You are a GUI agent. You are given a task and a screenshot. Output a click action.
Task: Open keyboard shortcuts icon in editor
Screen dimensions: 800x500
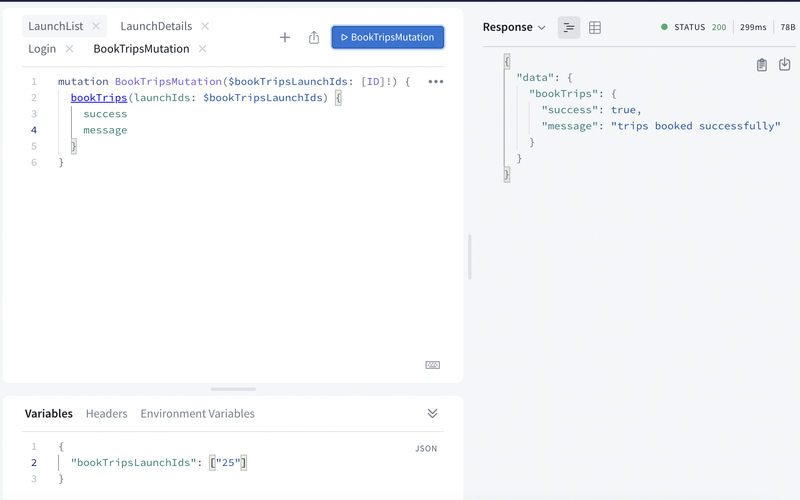click(x=433, y=365)
